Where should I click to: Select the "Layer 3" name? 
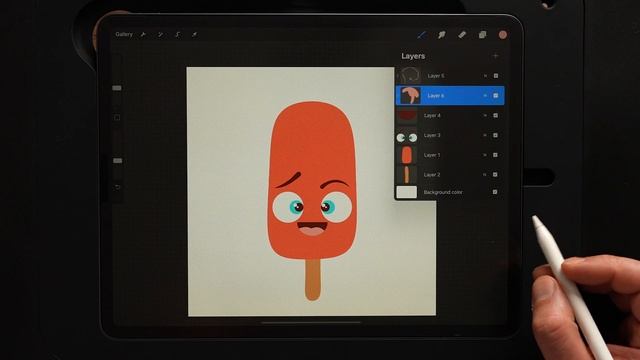[x=432, y=135]
